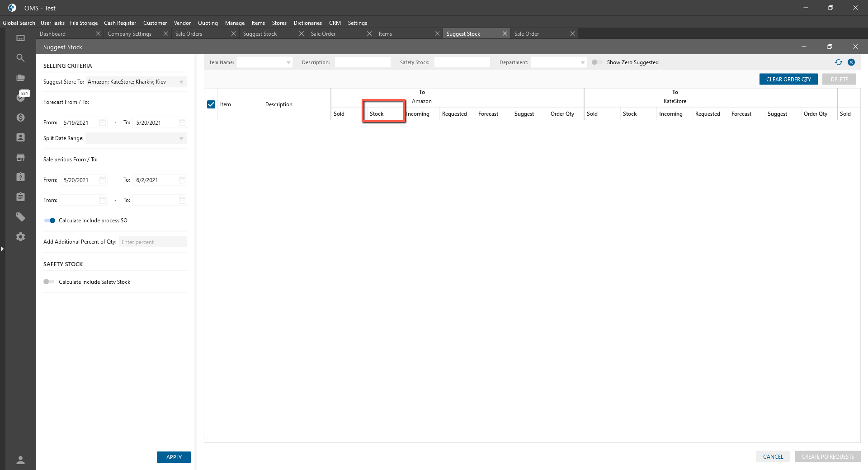Sort by the Description column header
This screenshot has height=470, width=868.
(x=297, y=104)
